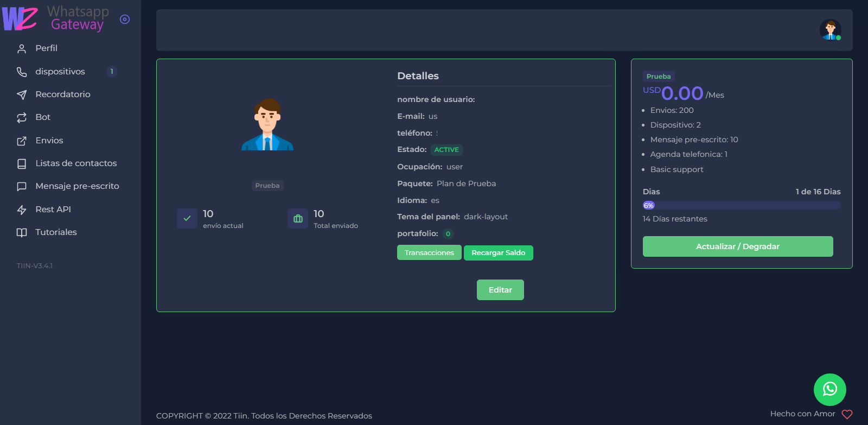The image size is (868, 425).
Task: Click the Recordatorio paper plane icon
Action: [x=22, y=95]
